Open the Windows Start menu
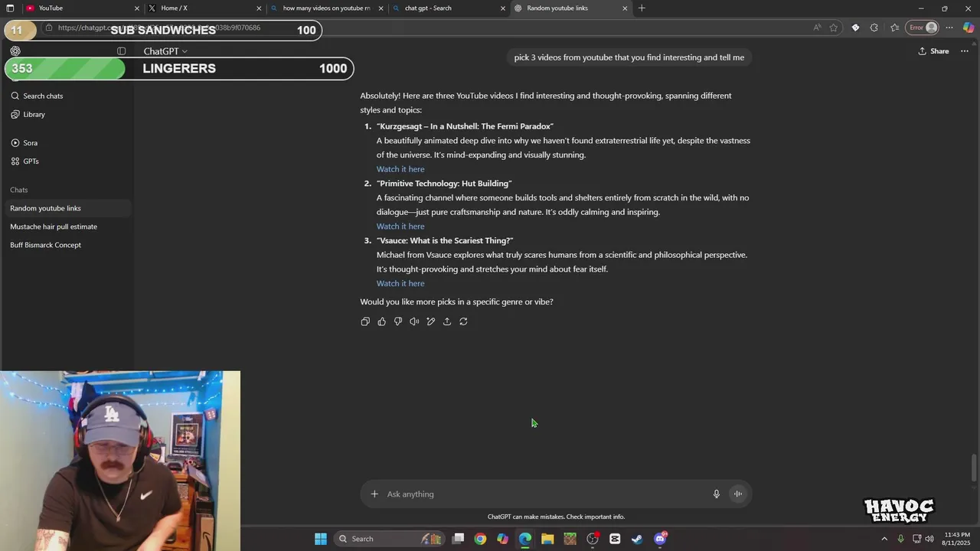Screen dimensions: 980x551 [321, 539]
